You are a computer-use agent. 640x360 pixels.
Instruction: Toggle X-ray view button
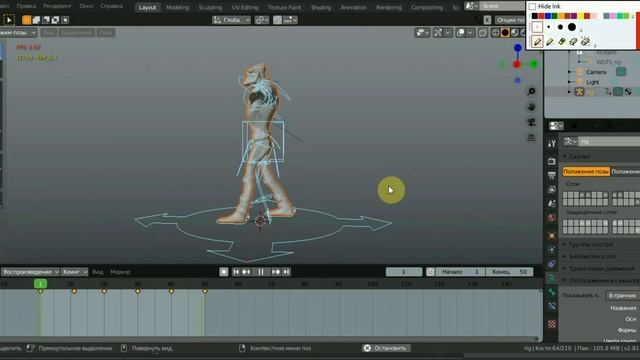483,33
